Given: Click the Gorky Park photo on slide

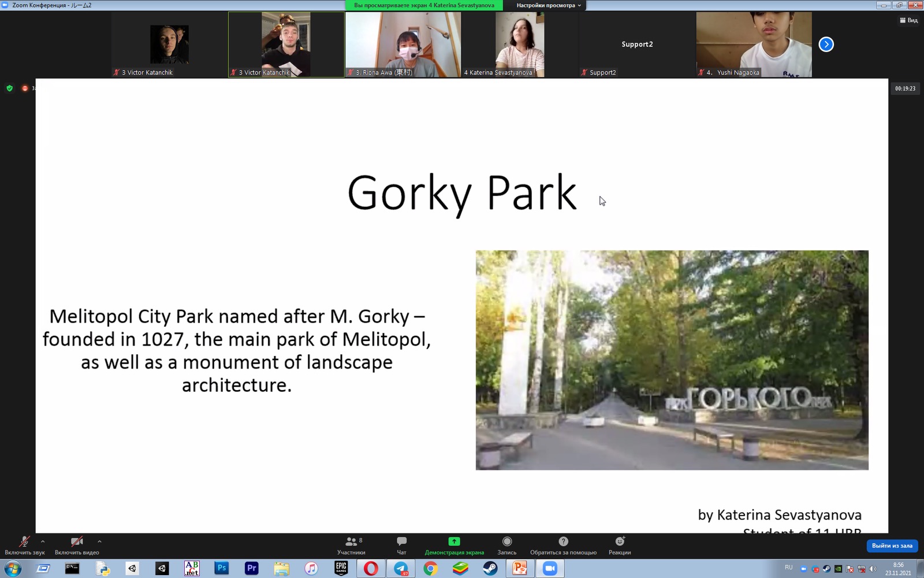Looking at the screenshot, I should point(672,360).
